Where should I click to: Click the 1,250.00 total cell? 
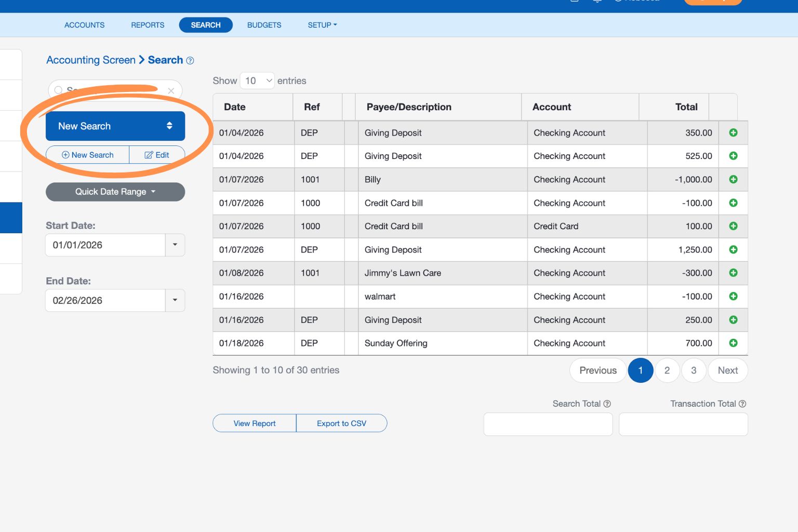(x=683, y=249)
